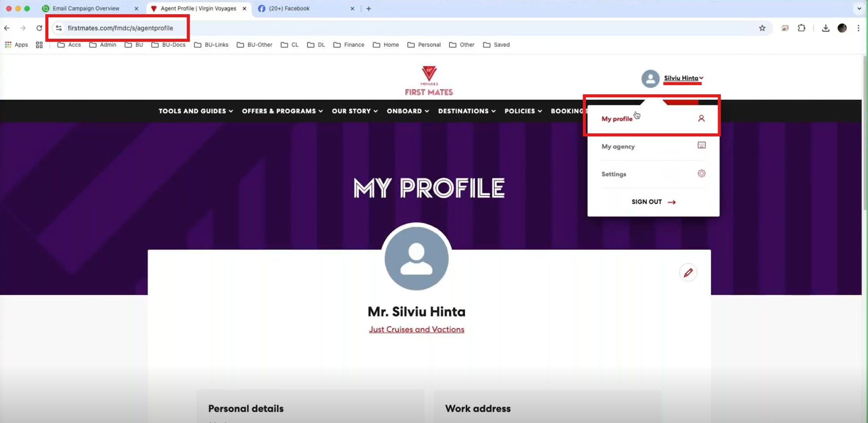Select My agency in account menu
The image size is (868, 423).
653,146
